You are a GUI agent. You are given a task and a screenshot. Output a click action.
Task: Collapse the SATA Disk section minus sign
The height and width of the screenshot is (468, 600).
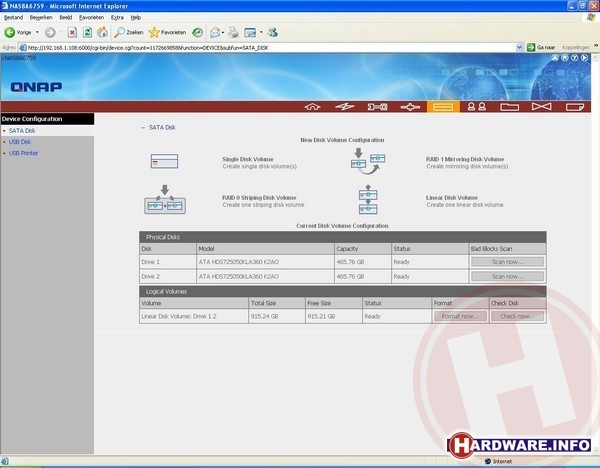pos(143,127)
